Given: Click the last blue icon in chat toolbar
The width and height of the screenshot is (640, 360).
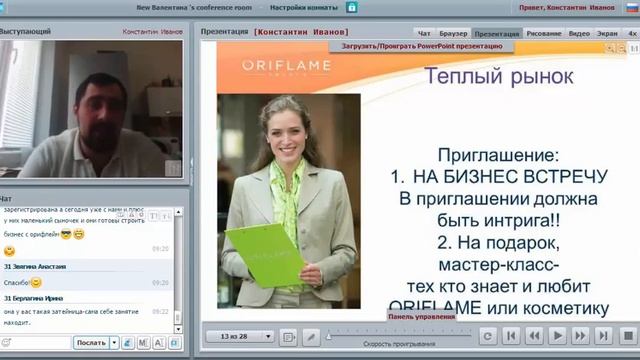Looking at the screenshot, I should click(x=174, y=343).
